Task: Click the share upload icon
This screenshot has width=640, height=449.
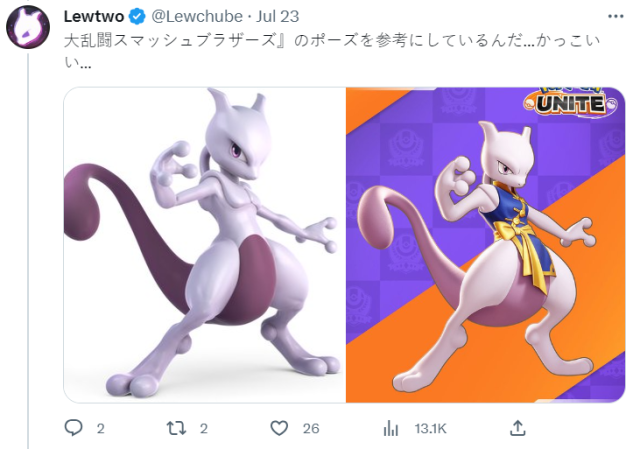Action: coord(518,428)
